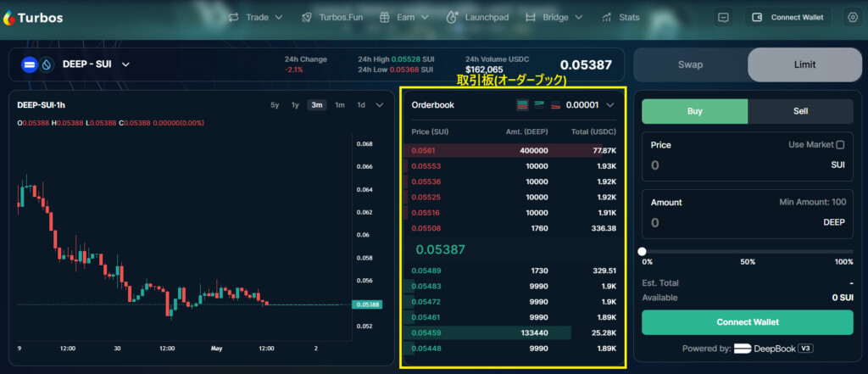Click the green Connect Wallet button
The width and height of the screenshot is (868, 374).
click(748, 322)
